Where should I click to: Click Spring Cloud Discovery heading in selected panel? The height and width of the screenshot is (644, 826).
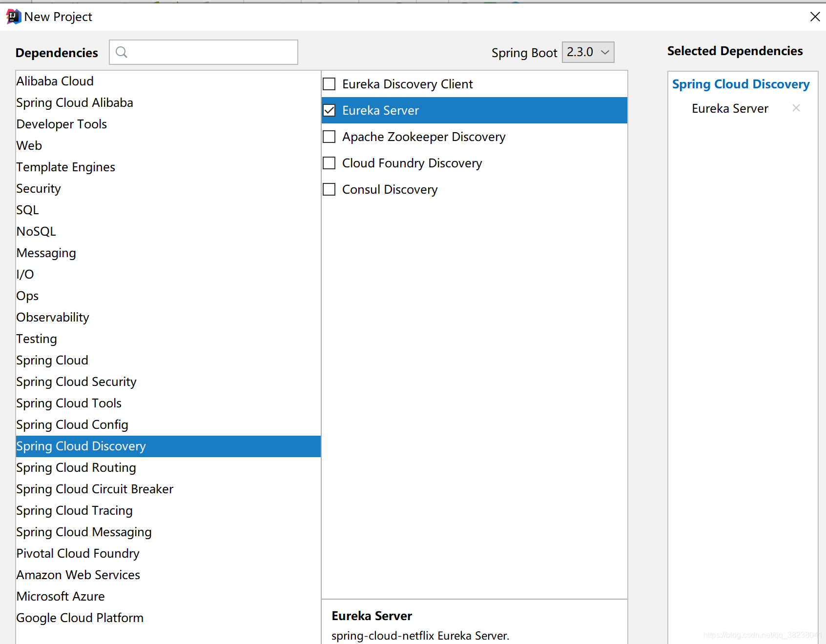[741, 84]
